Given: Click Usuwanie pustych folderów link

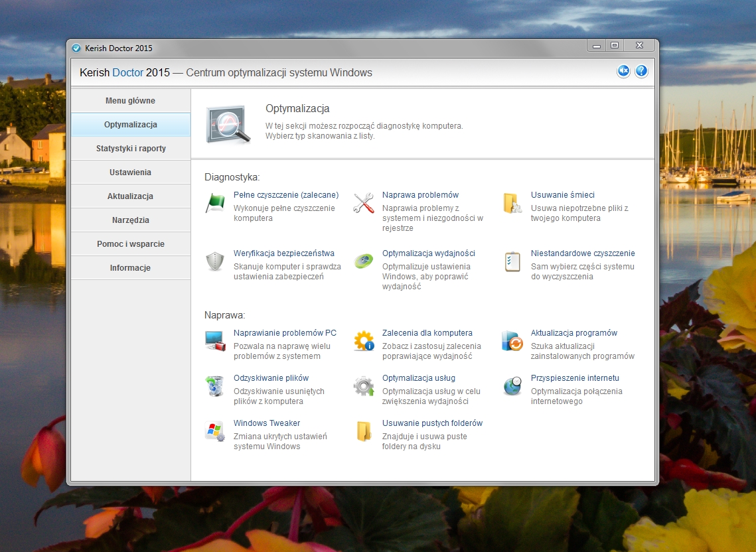Looking at the screenshot, I should point(433,423).
